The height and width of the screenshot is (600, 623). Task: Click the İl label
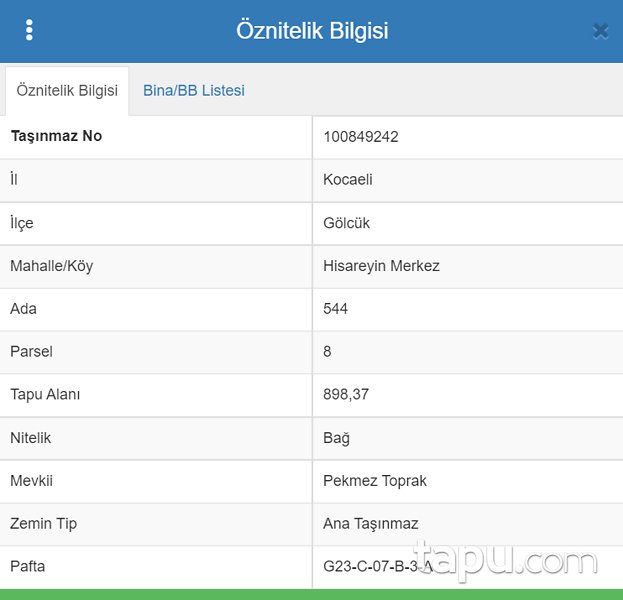pyautogui.click(x=14, y=179)
